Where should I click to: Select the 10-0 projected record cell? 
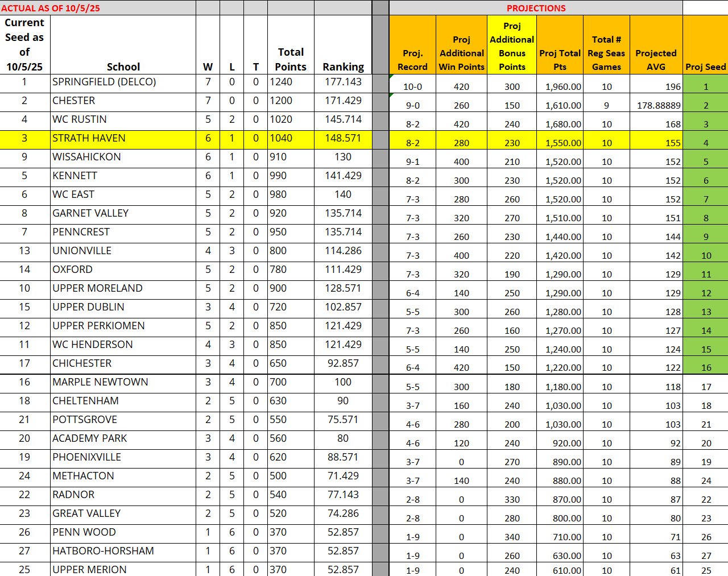pyautogui.click(x=412, y=86)
